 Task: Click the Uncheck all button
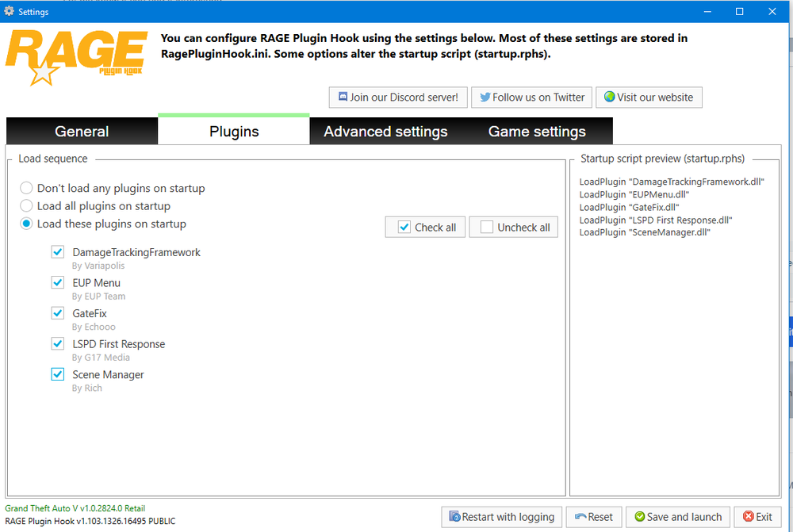[513, 227]
